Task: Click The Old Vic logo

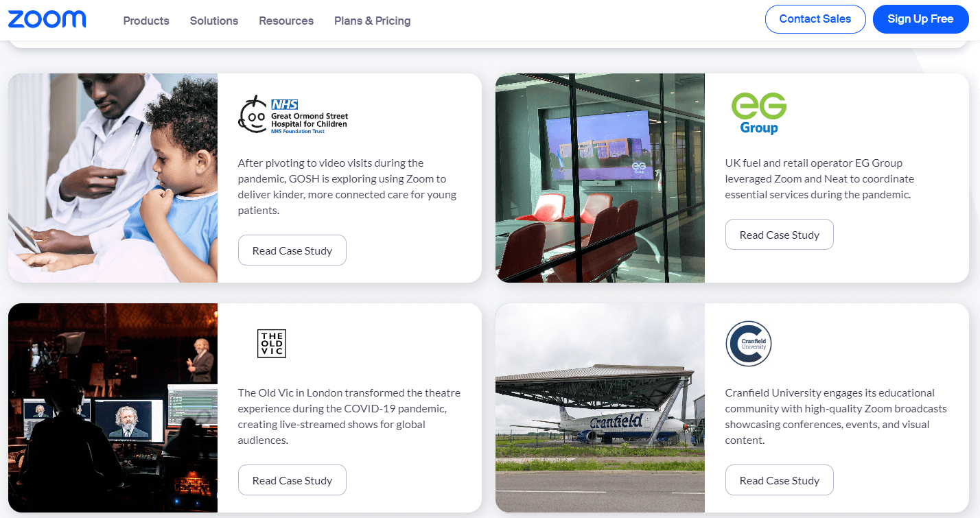Action: click(x=272, y=343)
